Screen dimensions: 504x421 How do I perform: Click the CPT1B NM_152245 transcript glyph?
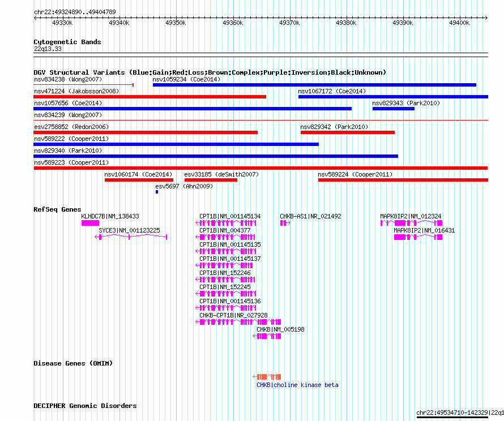226,294
